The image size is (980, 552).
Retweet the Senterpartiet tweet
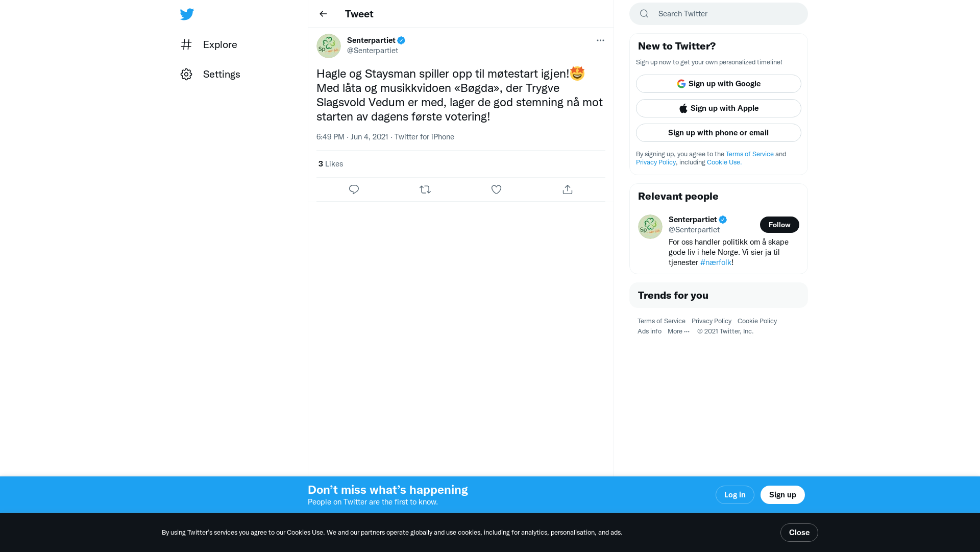click(x=425, y=189)
